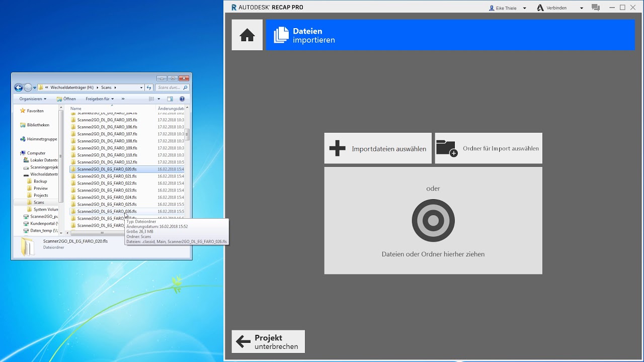Click Importdateien auswählen button

[378, 148]
